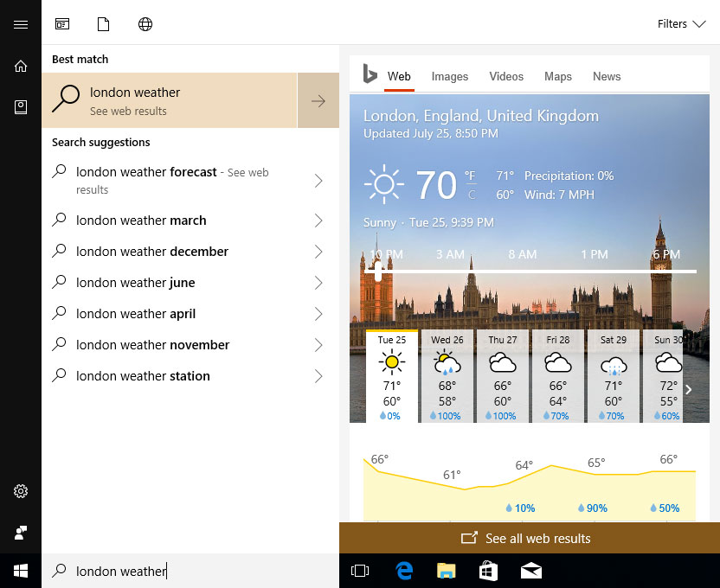Viewport: 720px width, 588px height.
Task: Open the Notebook icon in the sidebar
Action: 21,107
